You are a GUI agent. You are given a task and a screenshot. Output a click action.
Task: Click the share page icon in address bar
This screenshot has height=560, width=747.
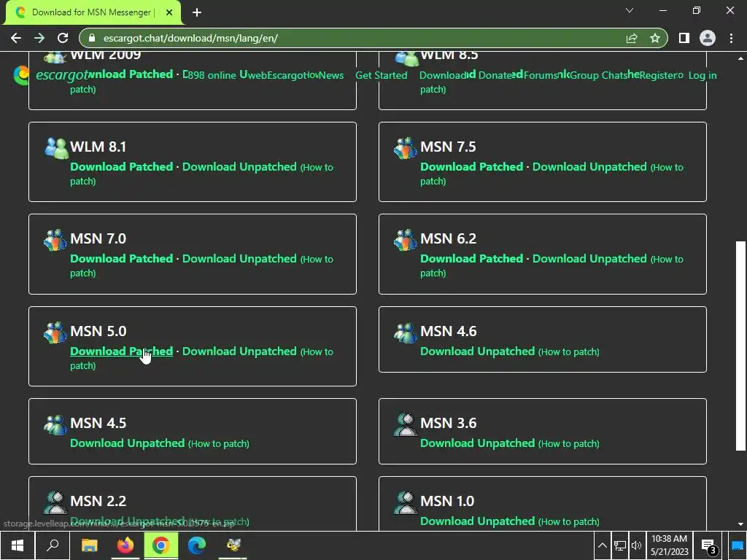[632, 38]
